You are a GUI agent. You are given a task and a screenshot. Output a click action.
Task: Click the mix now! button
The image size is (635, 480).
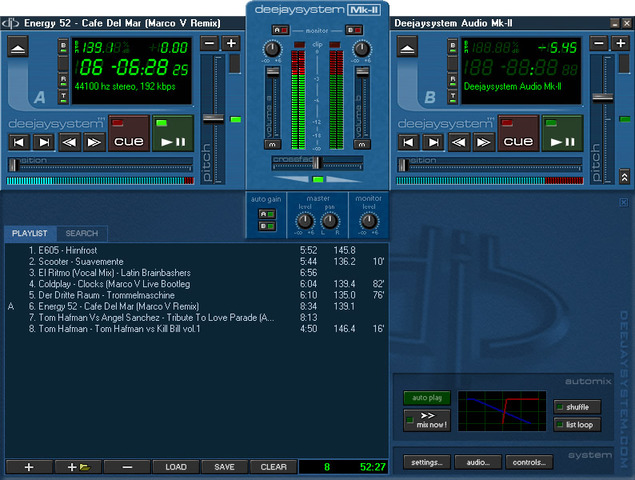(427, 420)
